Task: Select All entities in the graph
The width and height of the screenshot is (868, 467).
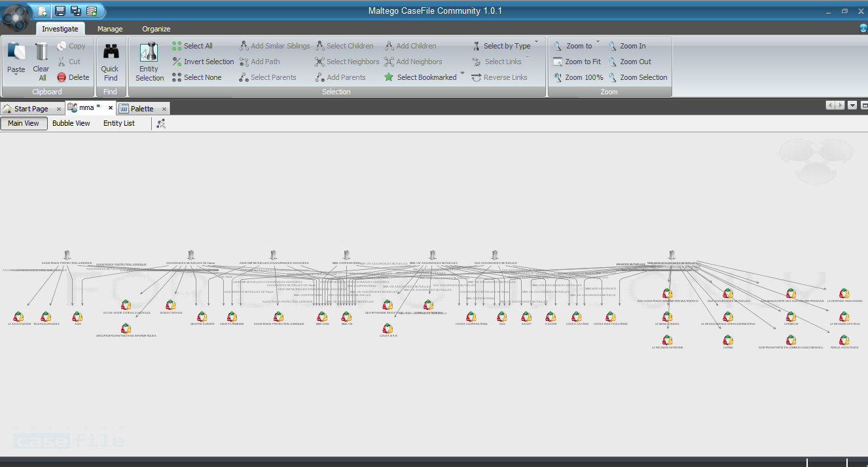Action: tap(192, 46)
